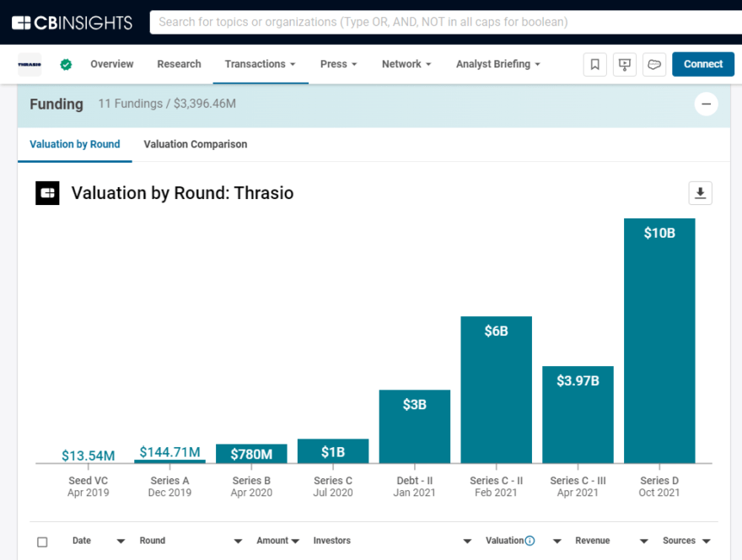742x560 pixels.
Task: Open the Sources column dropdown
Action: point(706,541)
